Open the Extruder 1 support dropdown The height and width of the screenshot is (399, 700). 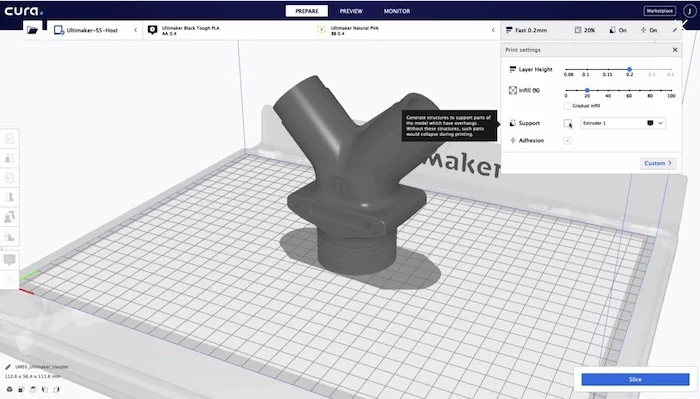click(x=623, y=123)
